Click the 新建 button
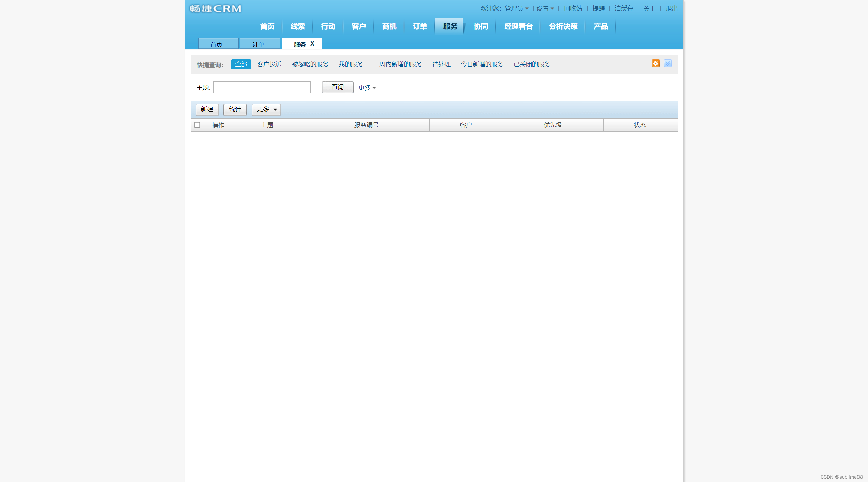 (207, 109)
